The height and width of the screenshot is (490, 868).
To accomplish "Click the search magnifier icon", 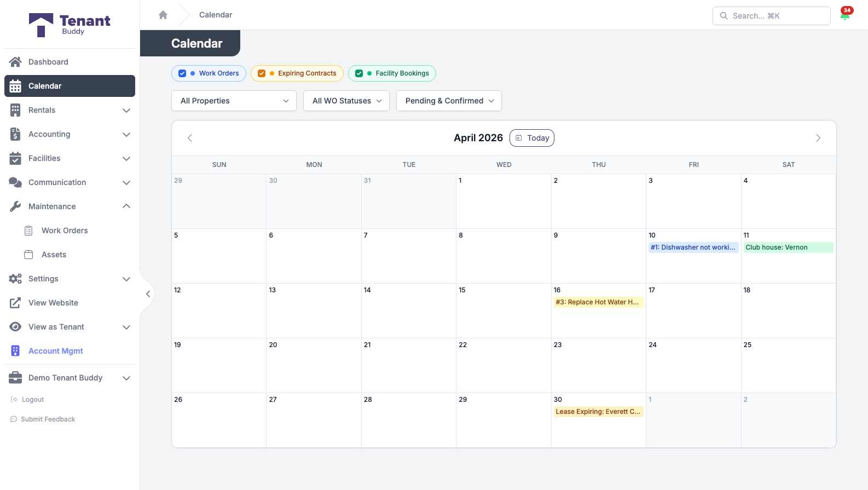I will [724, 16].
